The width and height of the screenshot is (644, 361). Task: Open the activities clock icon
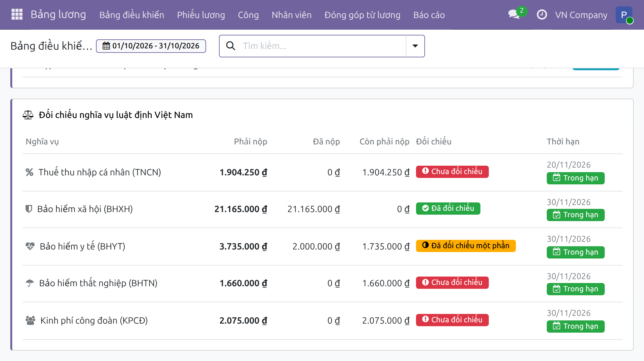pyautogui.click(x=542, y=15)
